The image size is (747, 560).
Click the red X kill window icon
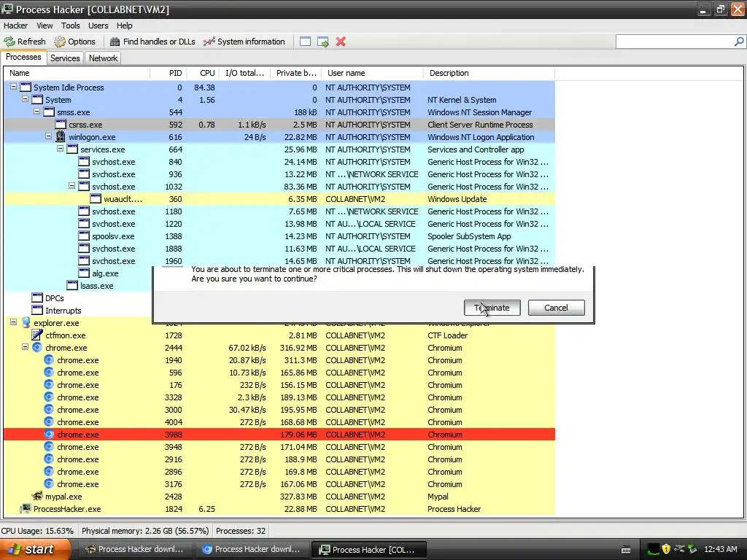pos(341,42)
